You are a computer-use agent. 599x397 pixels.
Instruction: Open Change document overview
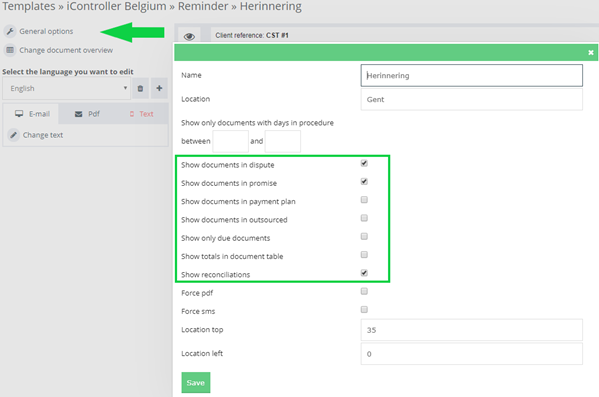coord(66,50)
